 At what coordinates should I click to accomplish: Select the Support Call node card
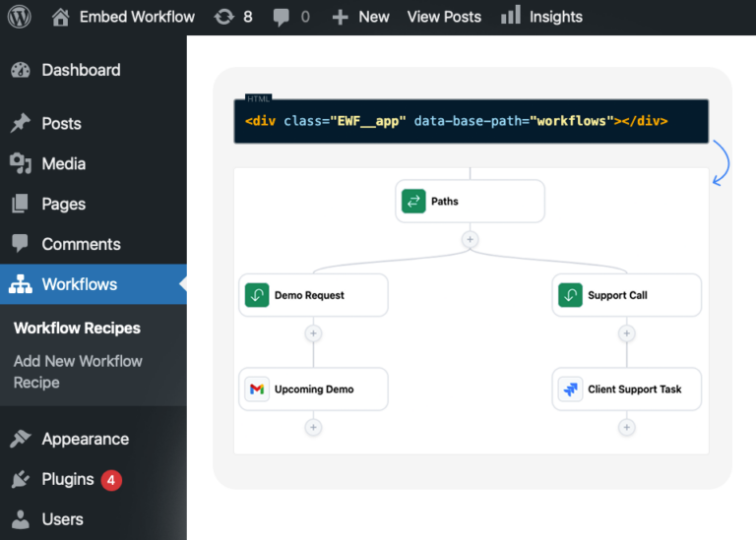pyautogui.click(x=627, y=295)
